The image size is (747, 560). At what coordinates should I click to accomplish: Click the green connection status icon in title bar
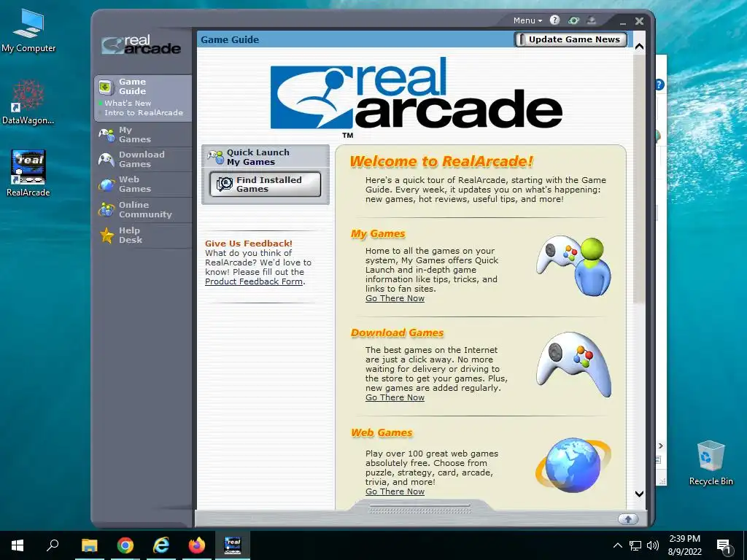(x=573, y=20)
